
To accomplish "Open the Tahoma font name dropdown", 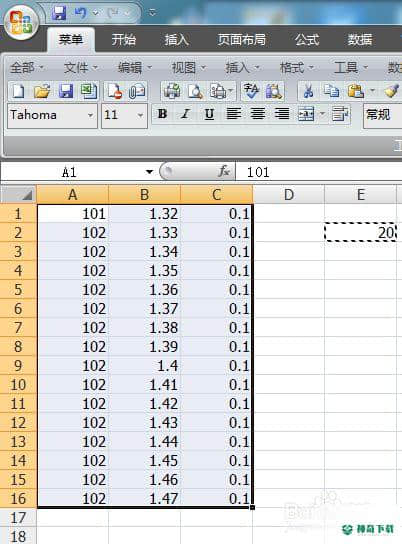I will tap(91, 116).
